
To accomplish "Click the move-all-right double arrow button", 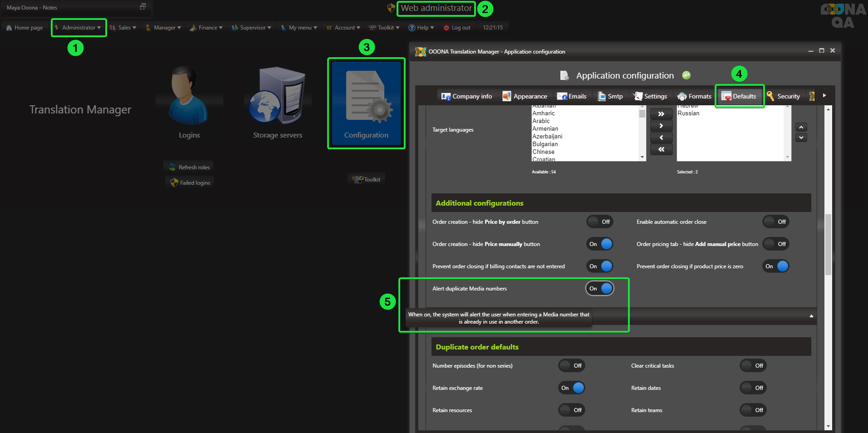I will coord(661,114).
